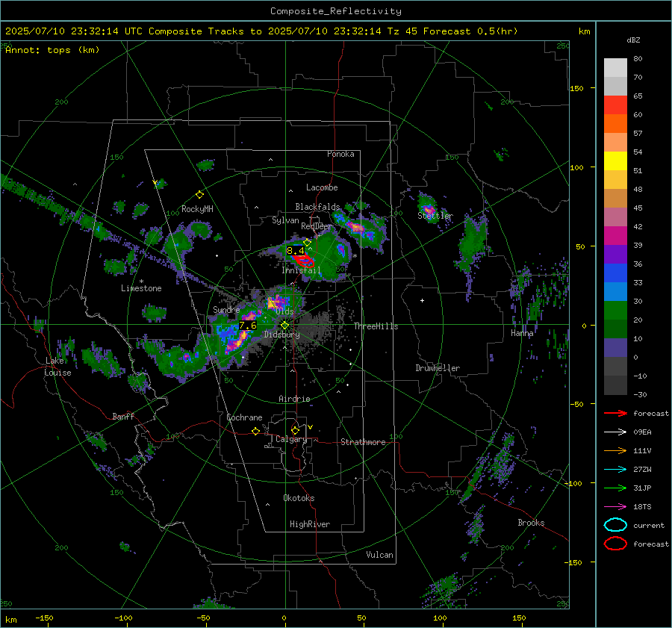
Task: Click the Composite_Reflectivity title
Action: click(336, 11)
